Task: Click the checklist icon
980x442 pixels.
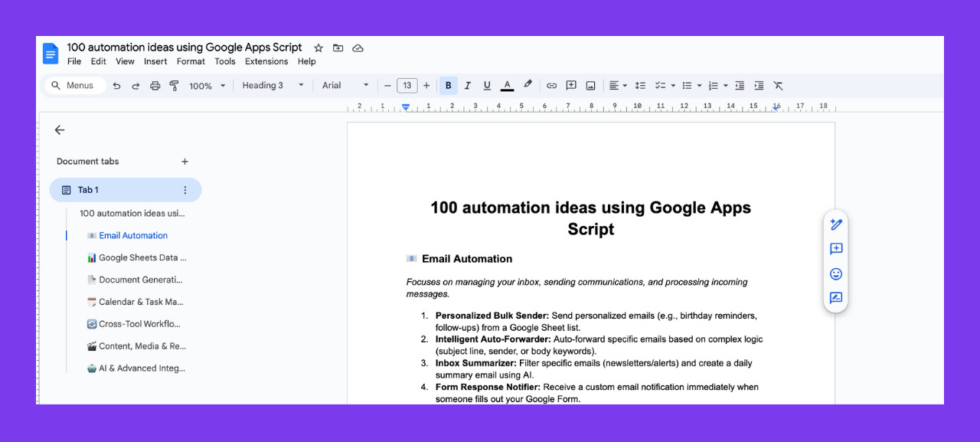Action: pos(661,86)
